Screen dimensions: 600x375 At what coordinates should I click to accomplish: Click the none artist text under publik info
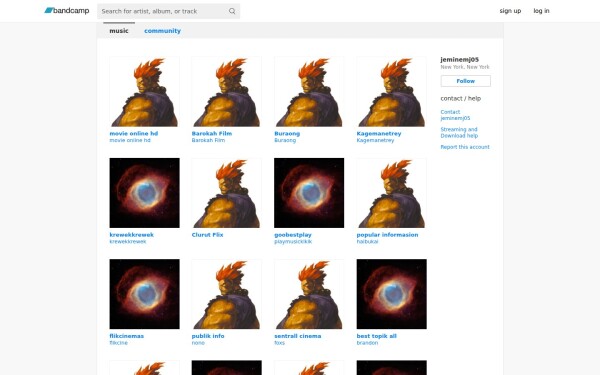tap(198, 343)
